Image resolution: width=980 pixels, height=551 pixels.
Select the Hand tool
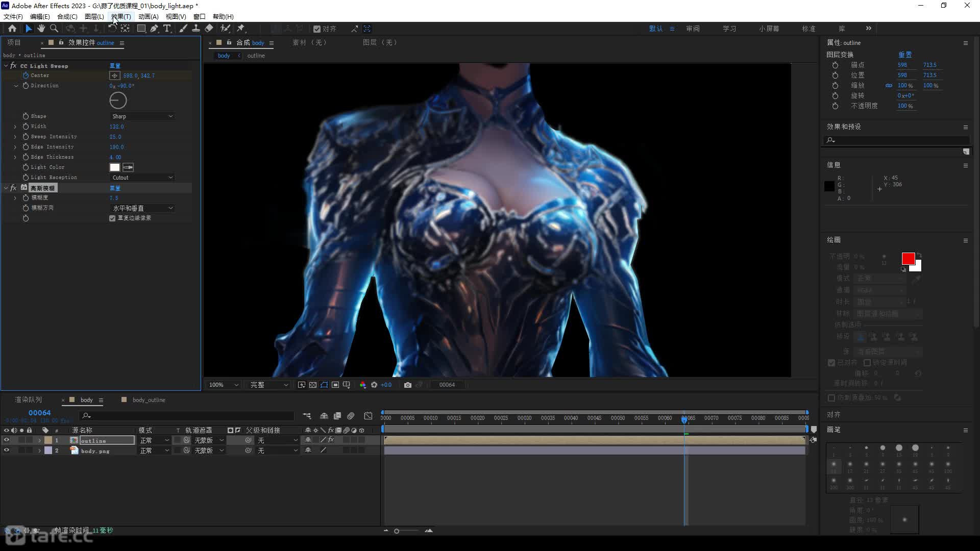tap(41, 29)
